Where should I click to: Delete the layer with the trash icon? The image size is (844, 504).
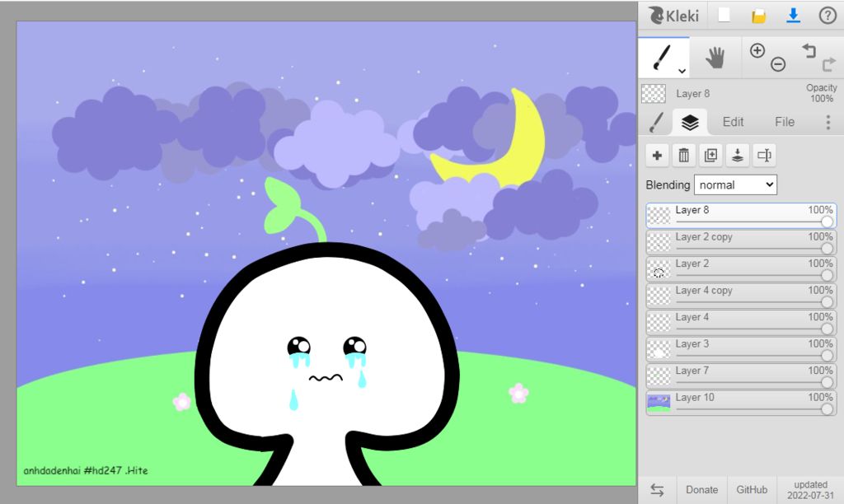683,156
